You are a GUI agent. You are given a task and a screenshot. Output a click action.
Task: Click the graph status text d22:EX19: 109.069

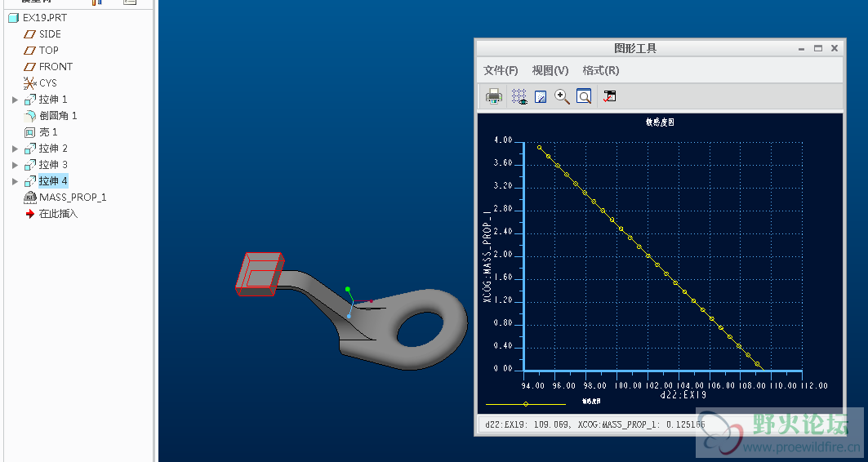(x=527, y=425)
